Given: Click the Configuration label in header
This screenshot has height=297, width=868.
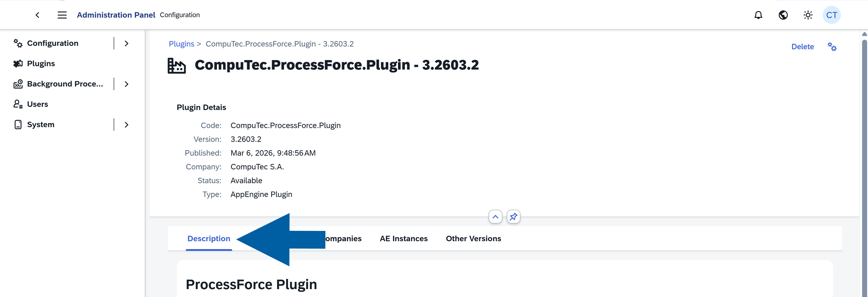Looking at the screenshot, I should coord(180,15).
